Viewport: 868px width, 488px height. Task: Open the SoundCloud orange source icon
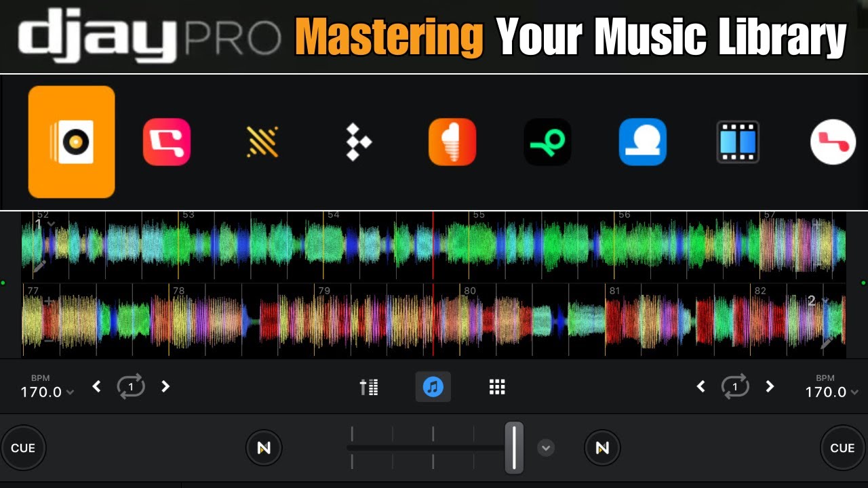click(452, 142)
